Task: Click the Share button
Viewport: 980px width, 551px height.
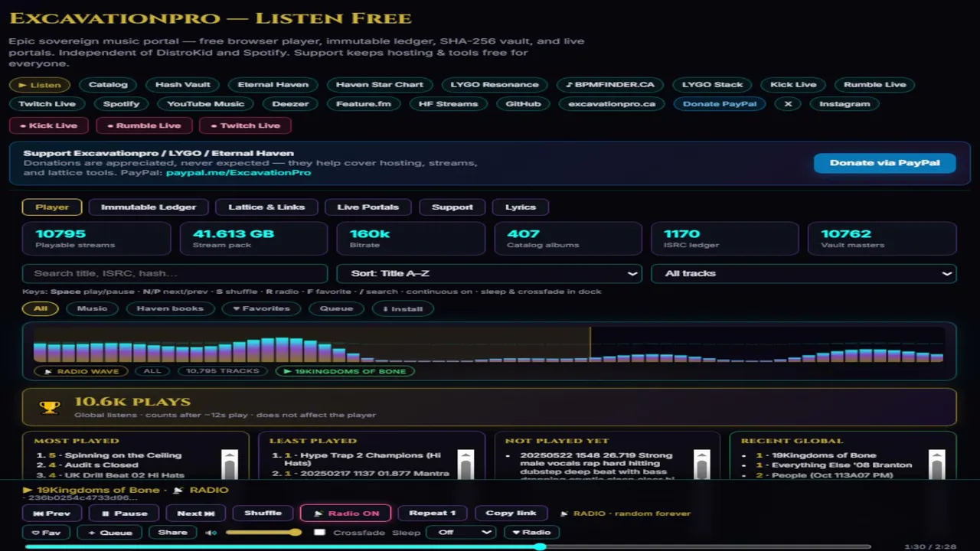Action: [172, 533]
